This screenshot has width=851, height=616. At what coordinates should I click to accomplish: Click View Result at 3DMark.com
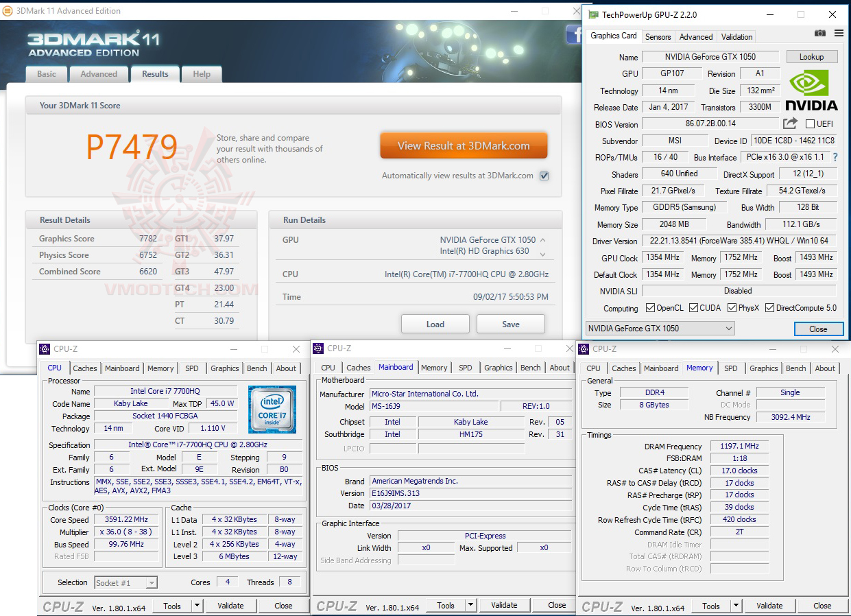pos(464,145)
